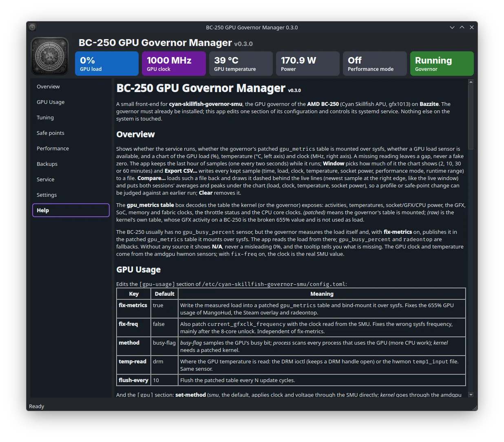The height and width of the screenshot is (442, 504).
Task: Switch to the Tuning page
Action: click(71, 117)
